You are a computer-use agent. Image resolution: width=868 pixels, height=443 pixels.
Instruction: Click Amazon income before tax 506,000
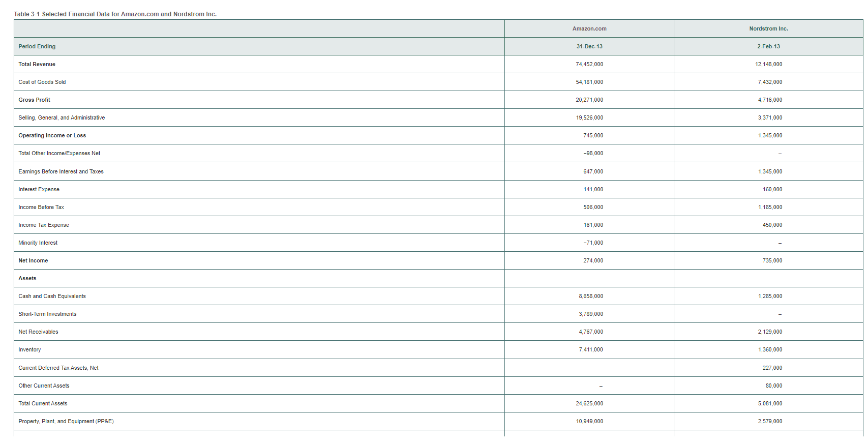pyautogui.click(x=593, y=207)
